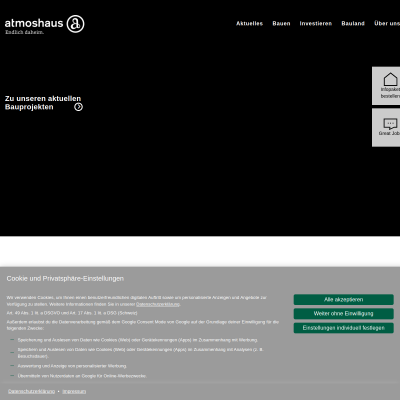Open the inline Datenschutzerklärung link in cookie text
This screenshot has height=400, width=400.
[158, 304]
